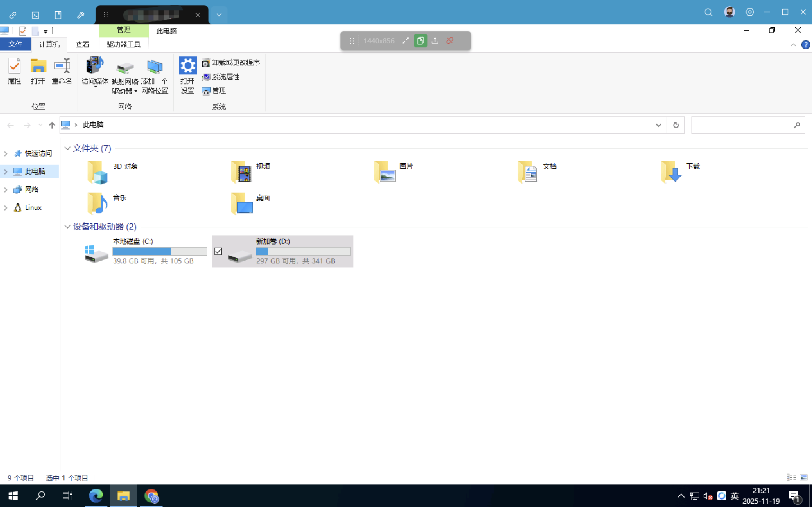812x507 pixels.
Task: Open the address bar history dropdown
Action: [658, 125]
